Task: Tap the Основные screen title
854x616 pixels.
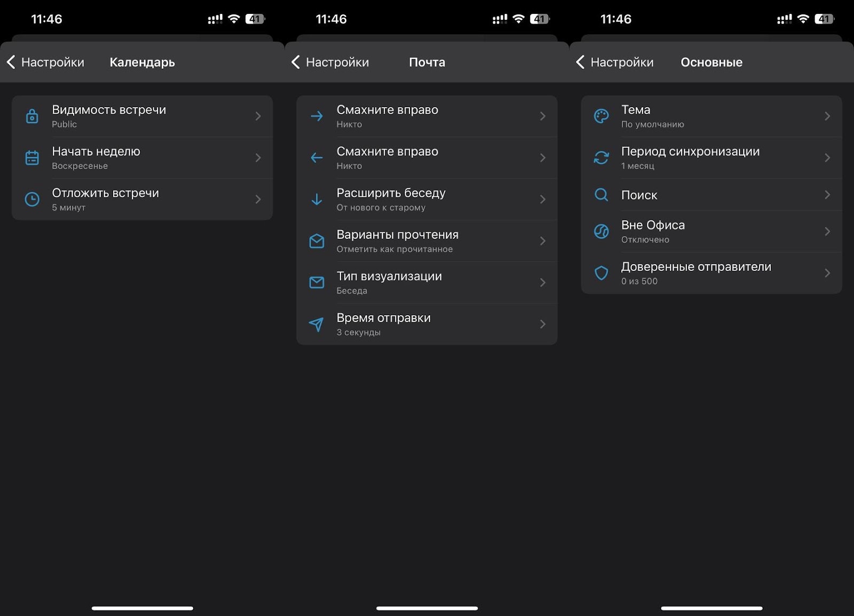Action: 711,62
